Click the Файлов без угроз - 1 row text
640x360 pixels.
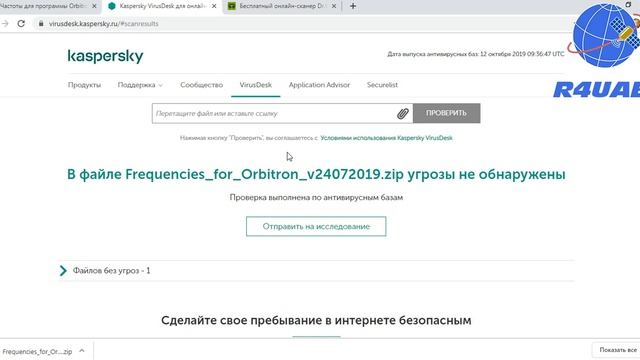coord(111,271)
